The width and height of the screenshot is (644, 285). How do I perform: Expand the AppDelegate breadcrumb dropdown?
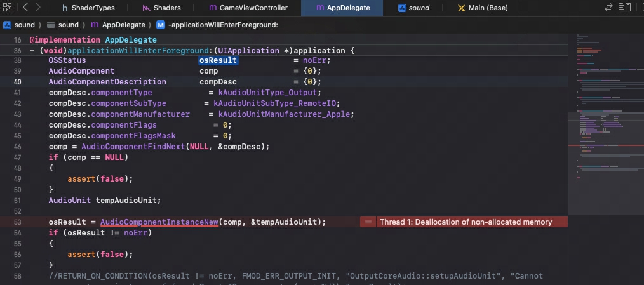point(122,25)
